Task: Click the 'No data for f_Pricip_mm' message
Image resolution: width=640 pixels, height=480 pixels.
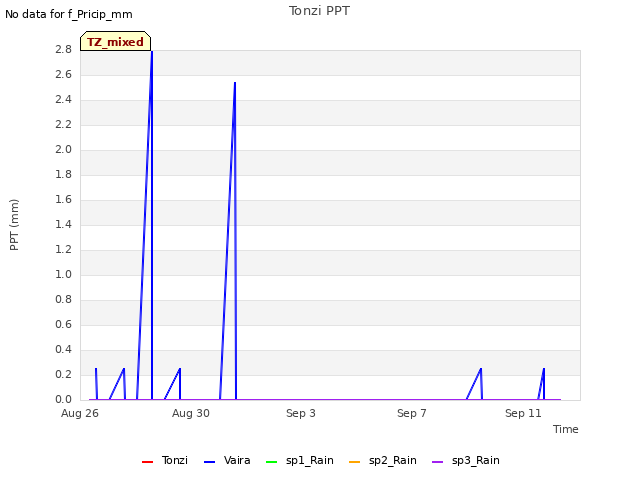Action: pos(69,14)
